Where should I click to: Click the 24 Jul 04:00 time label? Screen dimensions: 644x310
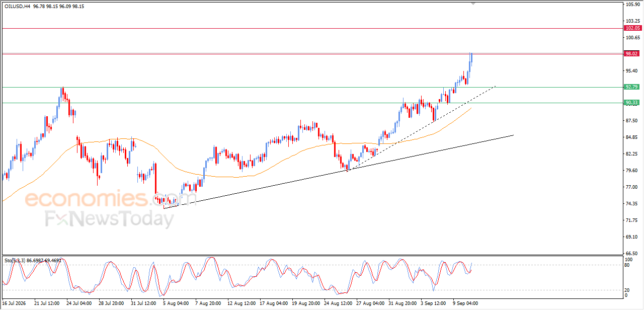coord(79,303)
